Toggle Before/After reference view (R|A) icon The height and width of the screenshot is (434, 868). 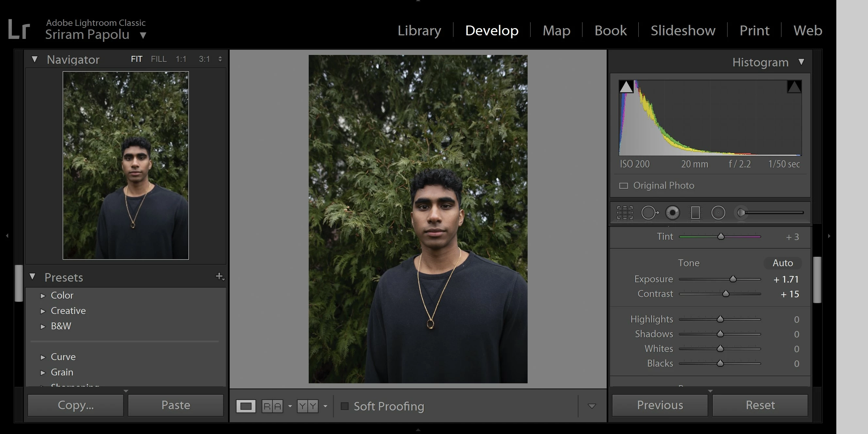(x=272, y=406)
